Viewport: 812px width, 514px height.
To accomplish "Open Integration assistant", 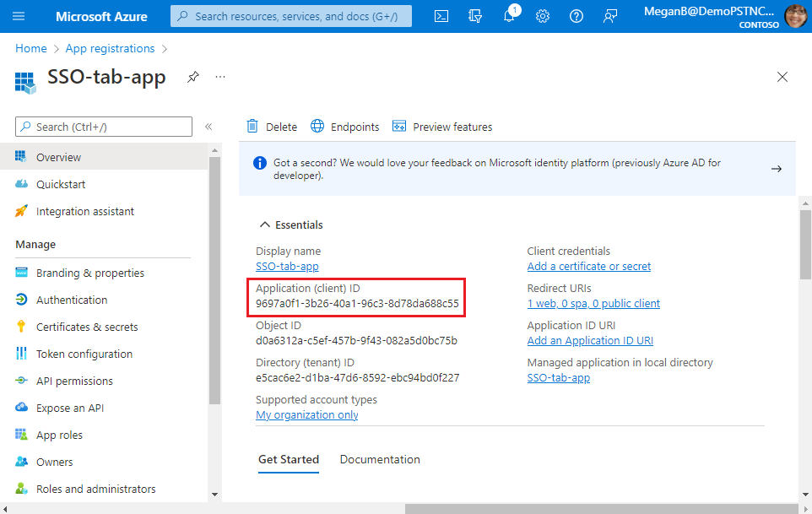I will point(104,211).
